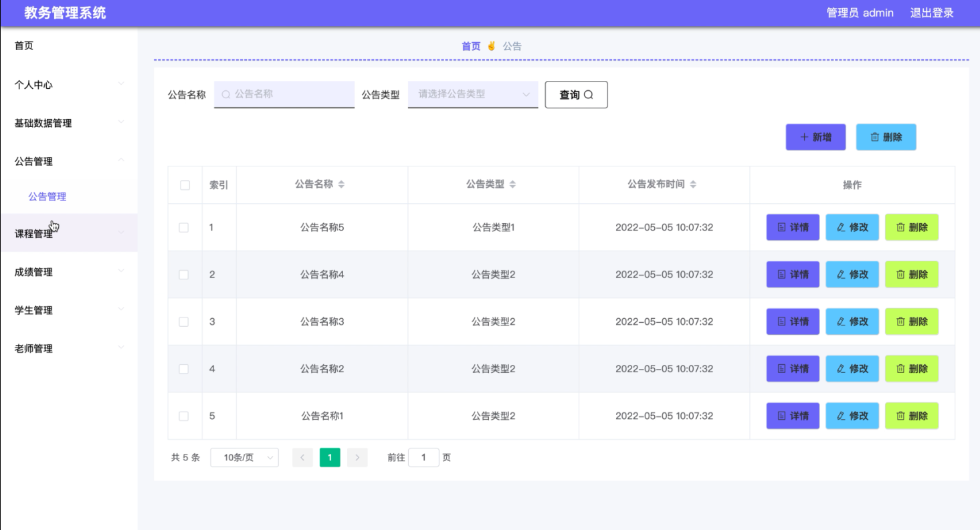The width and height of the screenshot is (980, 530).
Task: Click the 索引 column header
Action: coord(219,185)
